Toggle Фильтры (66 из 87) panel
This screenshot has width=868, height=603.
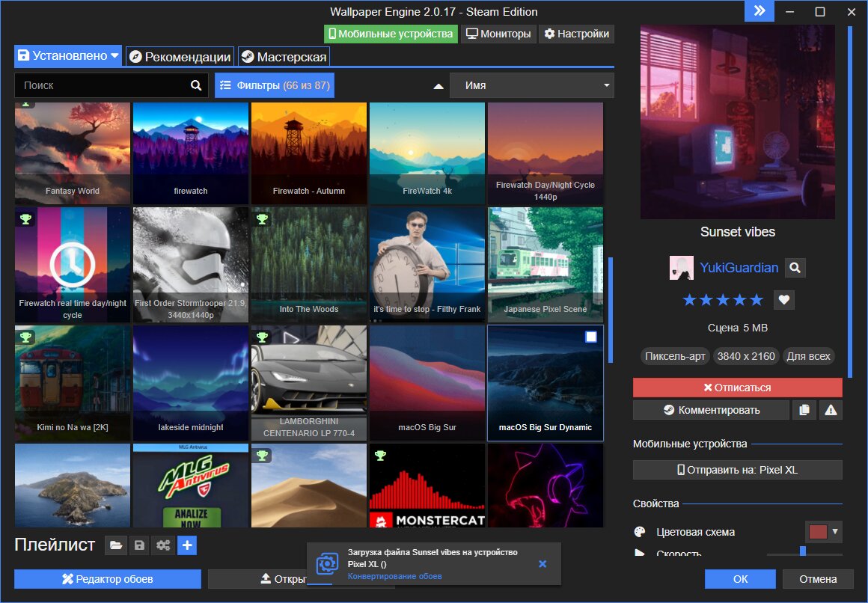coord(275,85)
